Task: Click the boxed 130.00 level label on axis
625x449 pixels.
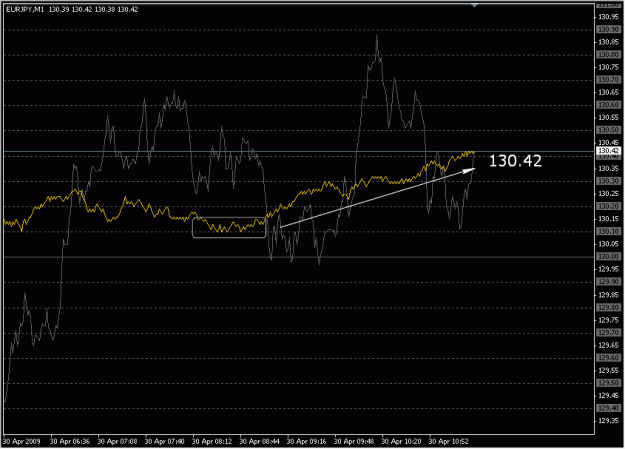Action: (x=608, y=256)
